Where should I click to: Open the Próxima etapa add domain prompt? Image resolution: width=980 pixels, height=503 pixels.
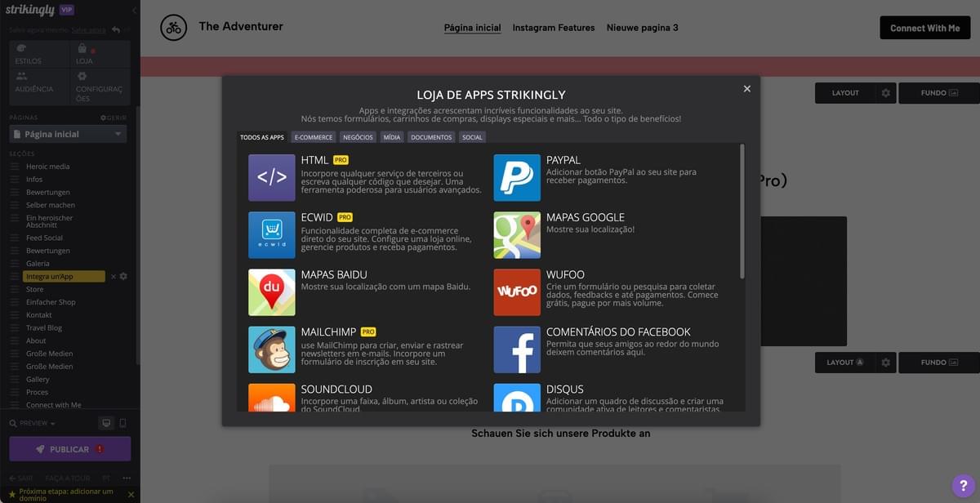[x=66, y=495]
